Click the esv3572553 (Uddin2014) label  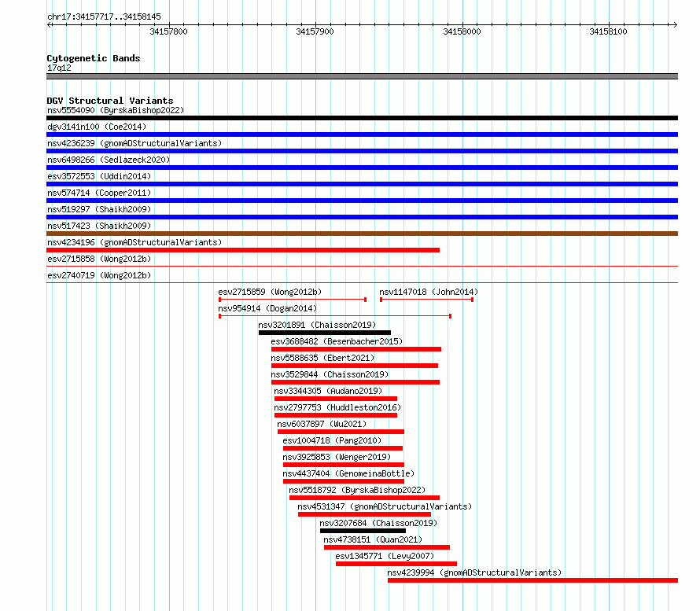(99, 176)
